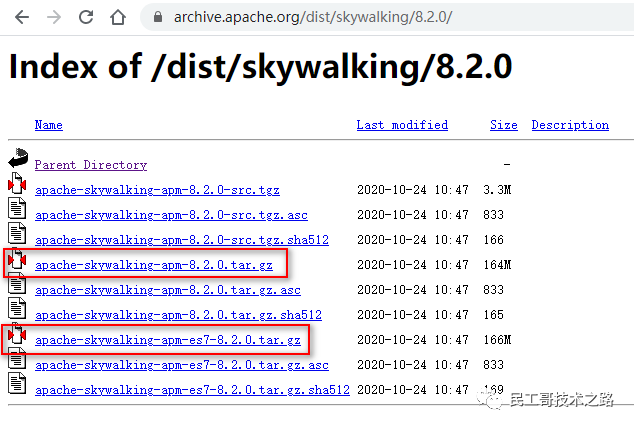Click the document icon beside src.tgz.asc
Viewport: 634px width, 428px height.
pos(17,209)
